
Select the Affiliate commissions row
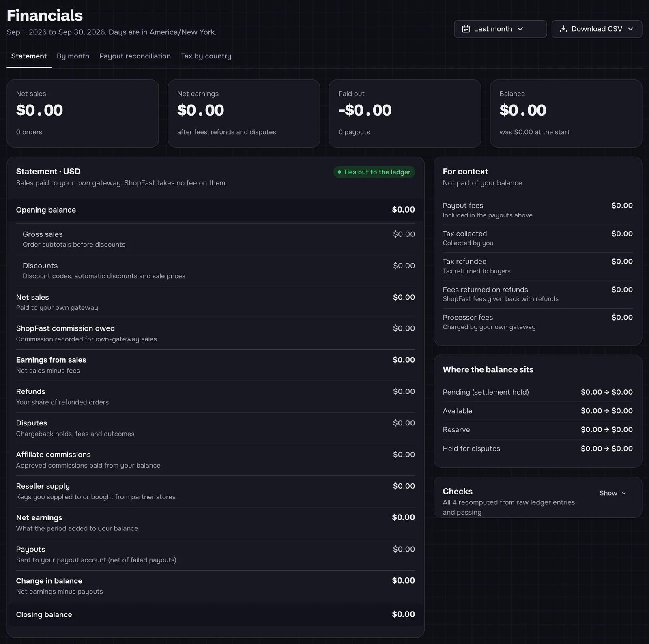click(x=215, y=460)
